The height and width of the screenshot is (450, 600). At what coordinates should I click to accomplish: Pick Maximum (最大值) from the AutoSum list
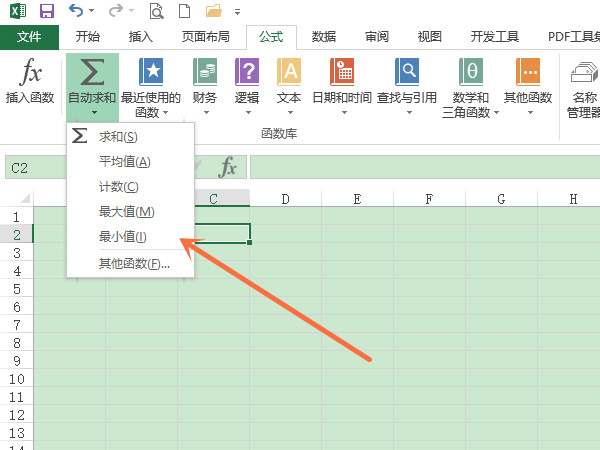click(126, 212)
